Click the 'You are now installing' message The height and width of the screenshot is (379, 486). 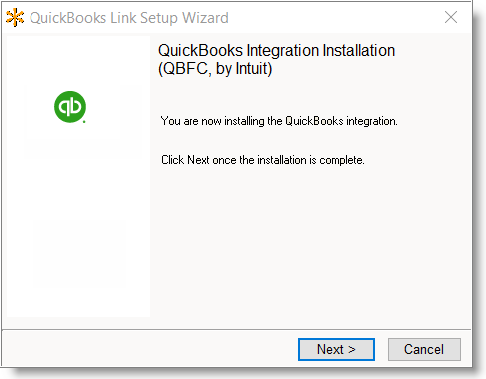click(x=279, y=121)
